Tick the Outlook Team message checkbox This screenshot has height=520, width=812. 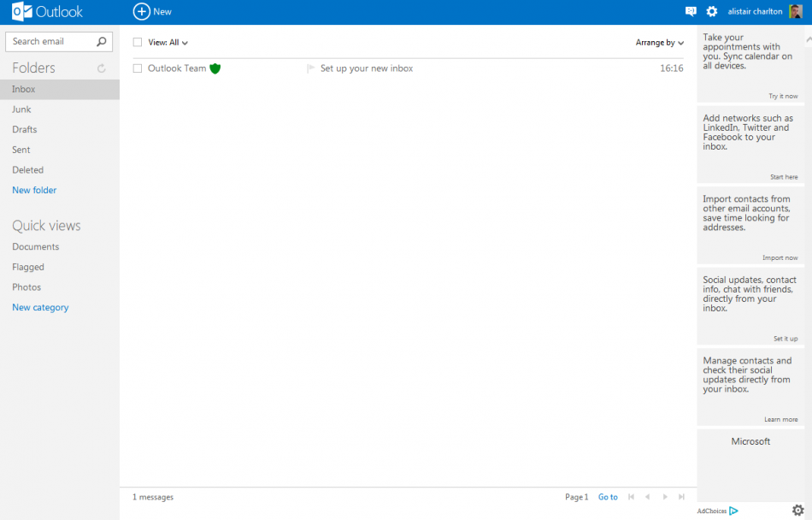(x=138, y=68)
